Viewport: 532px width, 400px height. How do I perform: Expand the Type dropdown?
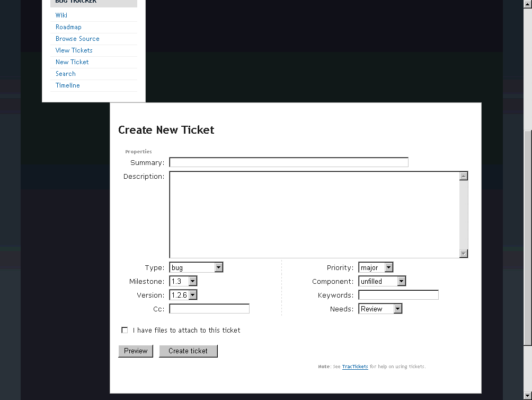tap(196, 268)
